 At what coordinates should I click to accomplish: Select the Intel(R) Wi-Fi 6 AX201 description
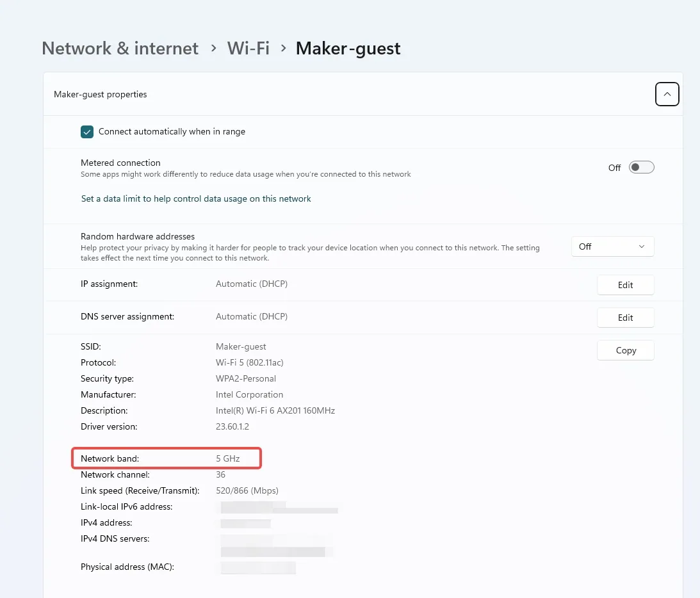(x=275, y=410)
